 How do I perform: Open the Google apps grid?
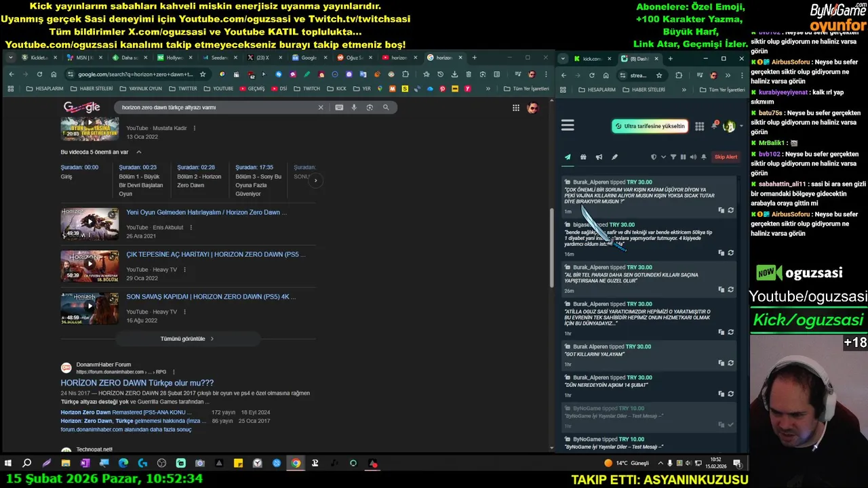click(x=516, y=107)
